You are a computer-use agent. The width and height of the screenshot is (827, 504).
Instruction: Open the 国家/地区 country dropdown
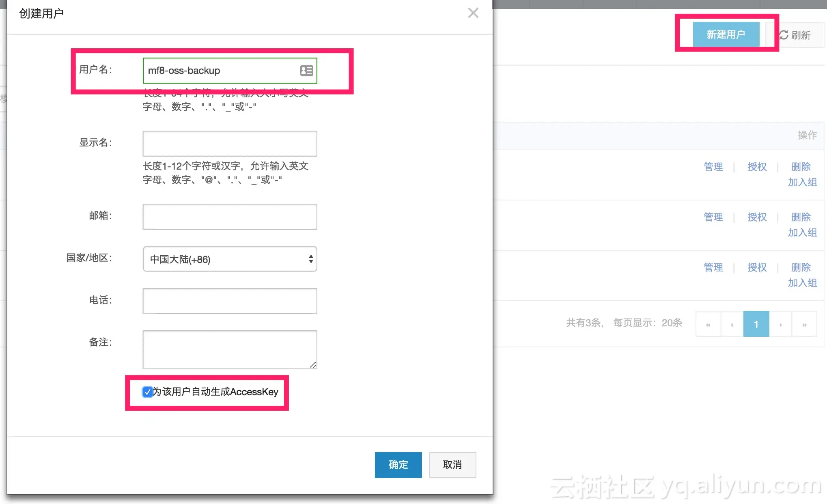tap(230, 259)
